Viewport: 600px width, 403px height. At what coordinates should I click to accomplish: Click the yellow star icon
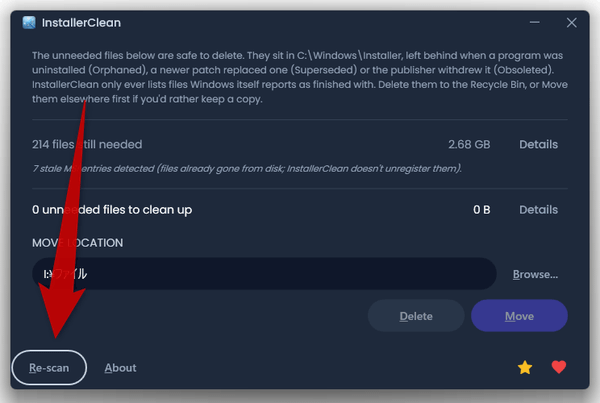pos(525,367)
